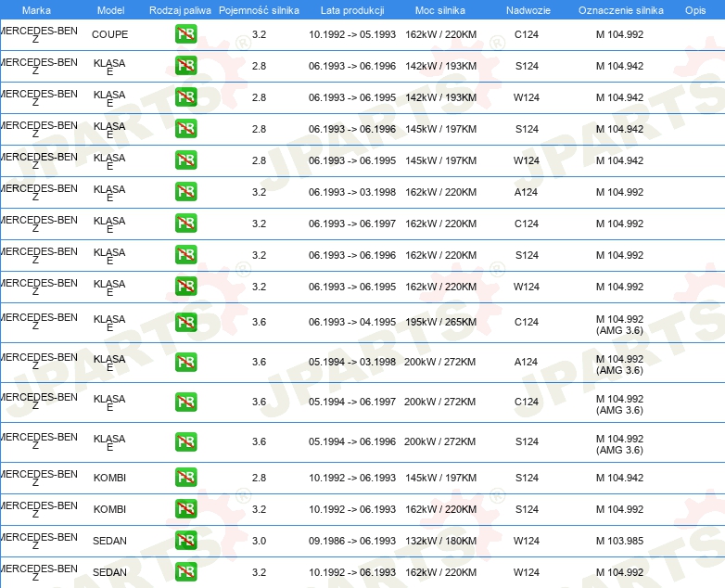Screen dimensions: 725x588
Task: Click the Rodzaj paliwa column header
Action: [180, 10]
